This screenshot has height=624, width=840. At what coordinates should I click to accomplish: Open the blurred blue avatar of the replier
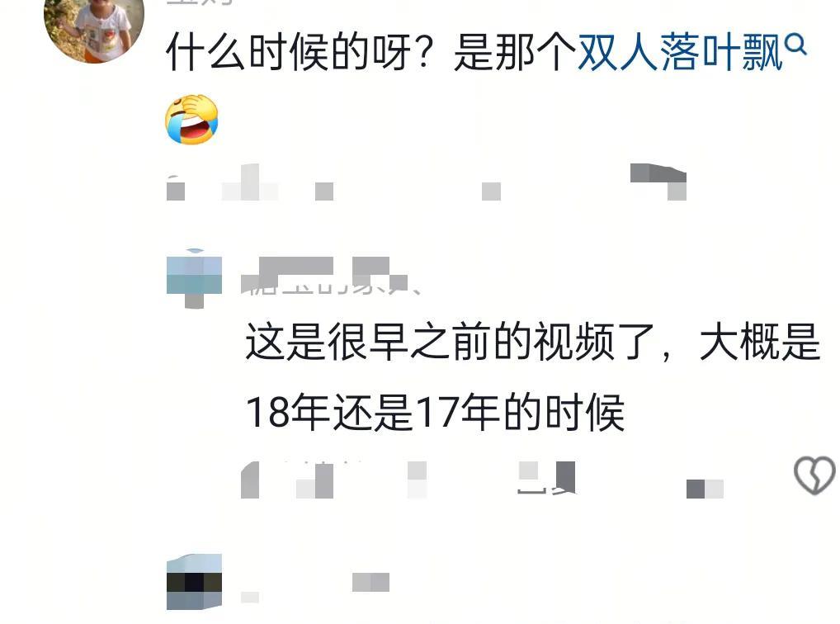(194, 279)
